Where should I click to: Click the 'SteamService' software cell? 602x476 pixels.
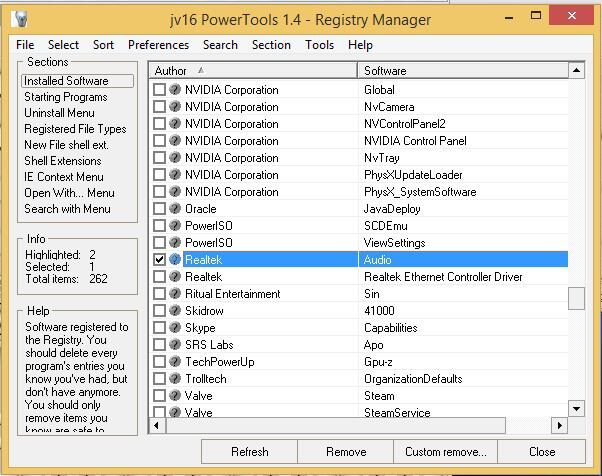463,412
